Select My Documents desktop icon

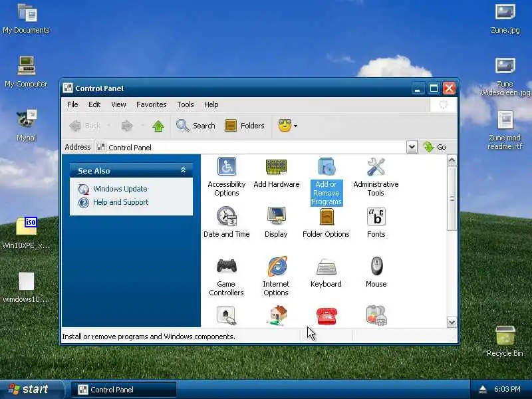(x=27, y=19)
